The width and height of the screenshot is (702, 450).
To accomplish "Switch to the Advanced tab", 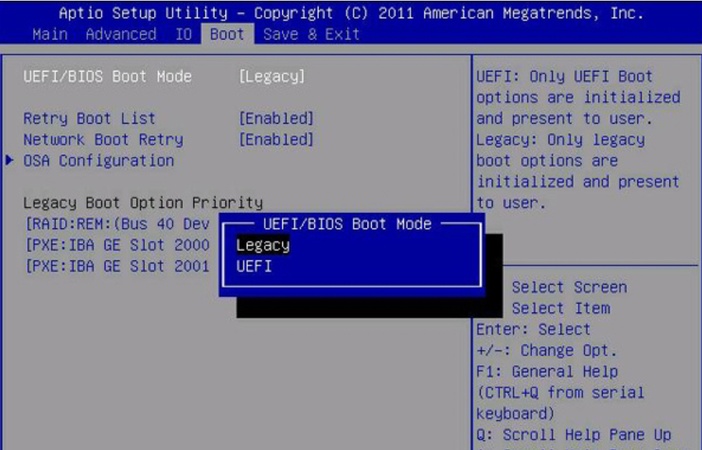I will pyautogui.click(x=121, y=34).
